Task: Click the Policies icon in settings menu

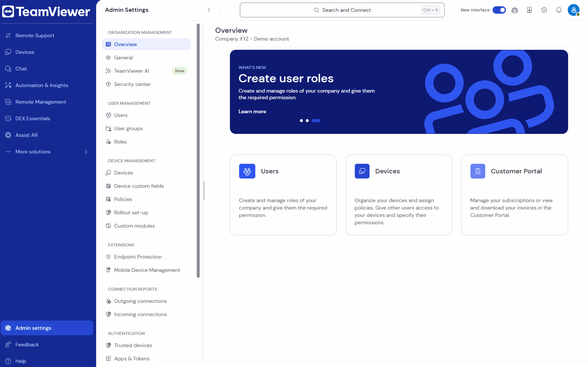Action: [x=108, y=199]
